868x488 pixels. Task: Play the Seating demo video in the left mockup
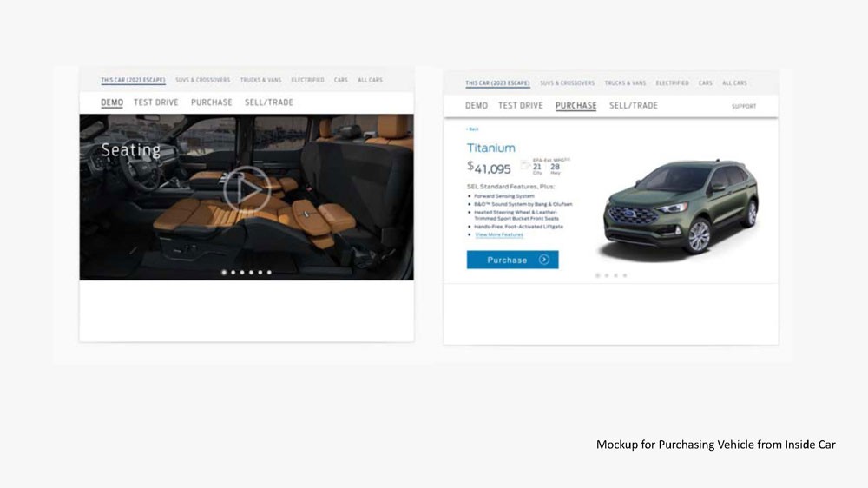pyautogui.click(x=247, y=189)
